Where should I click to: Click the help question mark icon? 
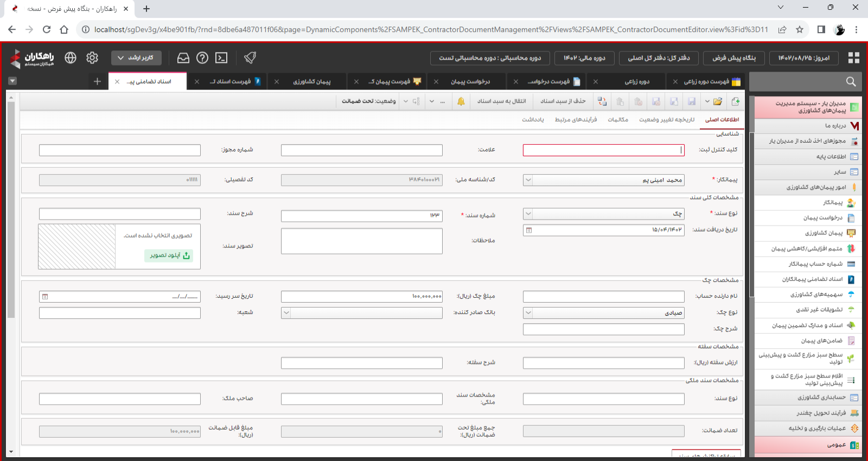pyautogui.click(x=202, y=57)
